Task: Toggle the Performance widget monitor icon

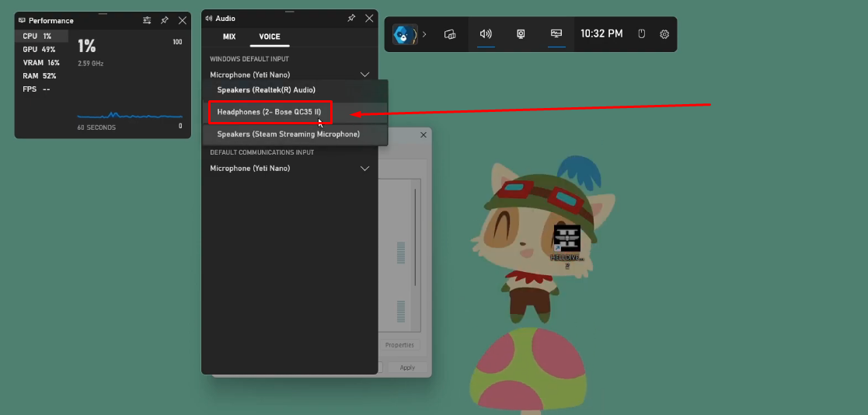Action: (x=556, y=33)
